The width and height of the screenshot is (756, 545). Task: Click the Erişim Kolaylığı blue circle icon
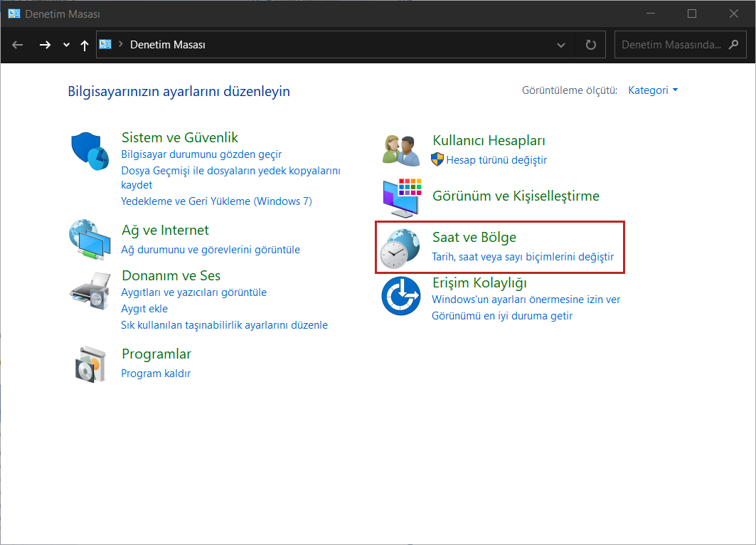pyautogui.click(x=401, y=297)
